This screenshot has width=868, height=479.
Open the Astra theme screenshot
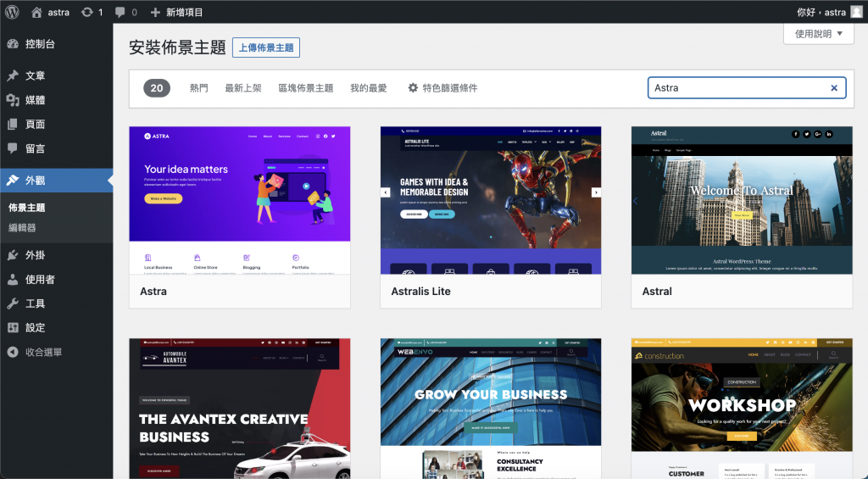point(240,200)
